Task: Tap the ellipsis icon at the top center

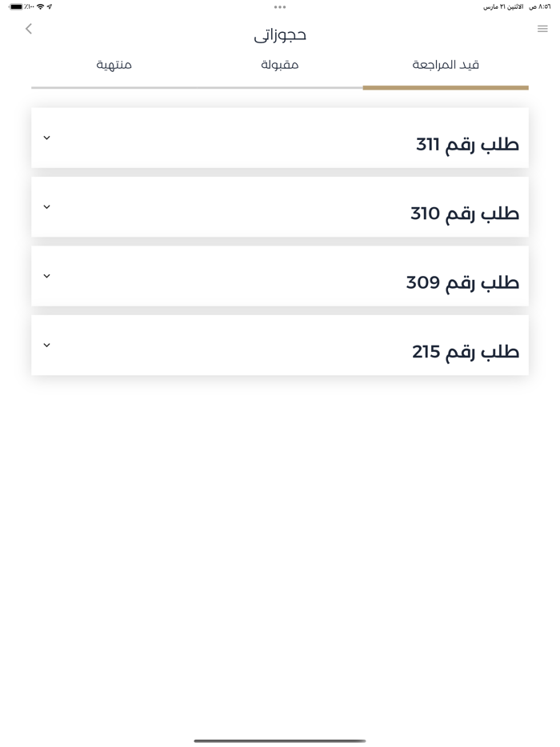Action: 280,8
